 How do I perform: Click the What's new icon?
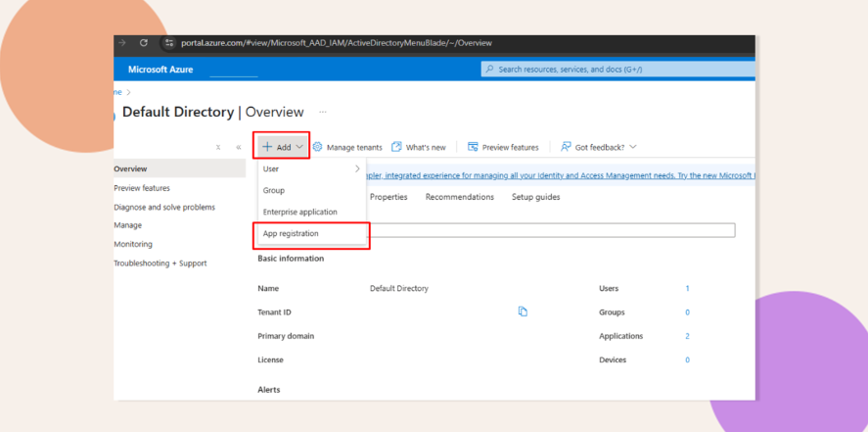coord(396,147)
